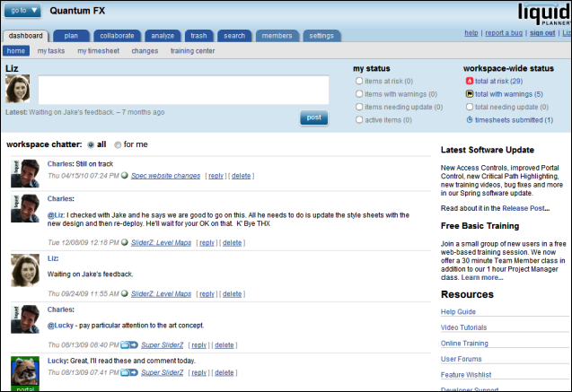Go to the search tab
Image resolution: width=572 pixels, height=392 pixels.
tap(234, 36)
